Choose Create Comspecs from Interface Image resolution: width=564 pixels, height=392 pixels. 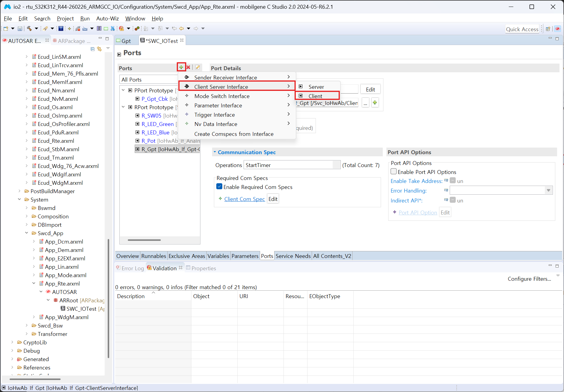tap(237, 134)
